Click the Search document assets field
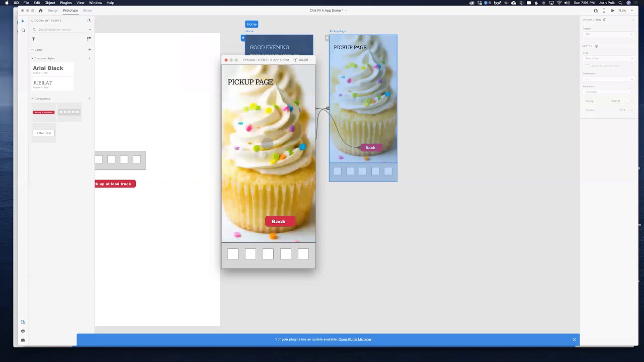Image resolution: width=644 pixels, height=362 pixels. 60,30
